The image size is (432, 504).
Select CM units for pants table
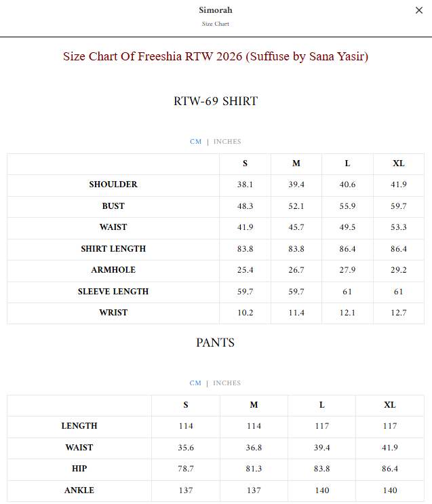pyautogui.click(x=195, y=383)
